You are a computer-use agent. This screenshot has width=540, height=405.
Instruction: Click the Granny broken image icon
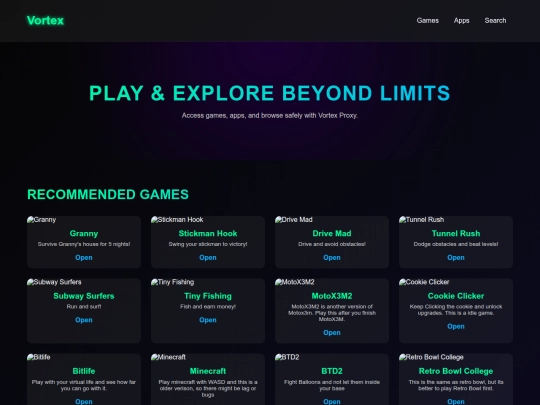(30, 220)
